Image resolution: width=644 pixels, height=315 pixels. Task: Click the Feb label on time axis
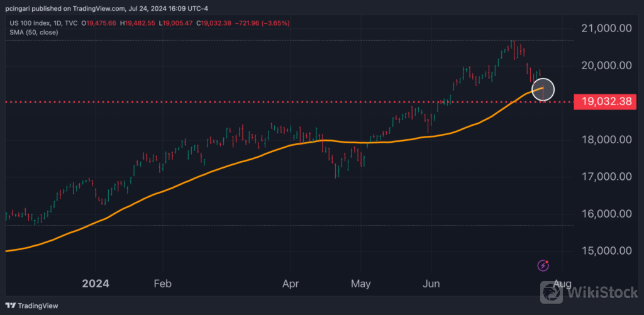click(163, 284)
